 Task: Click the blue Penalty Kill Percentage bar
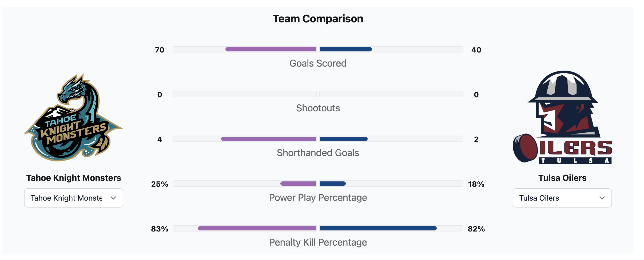point(378,228)
